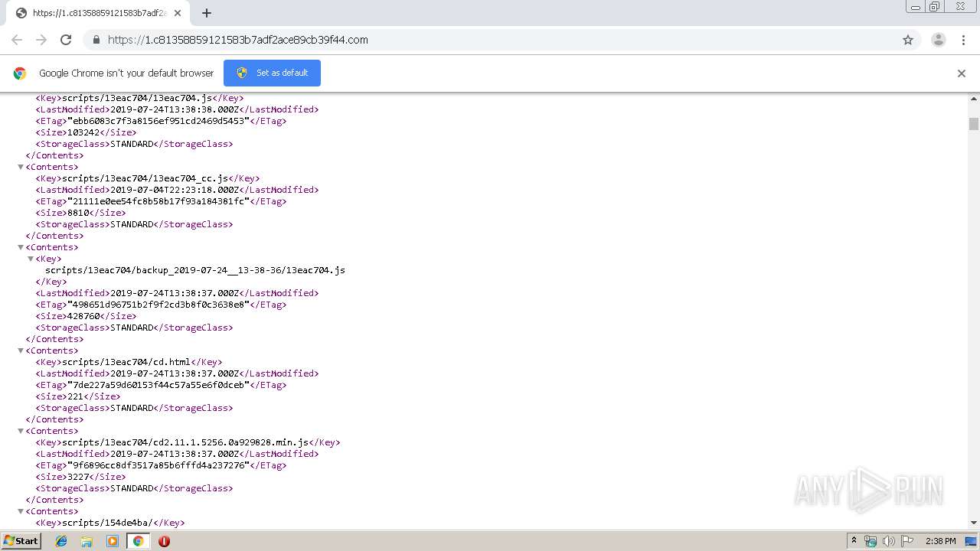Collapse the Contents node containing cd2.11.1.5256 min.js
Image resolution: width=980 pixels, height=551 pixels.
[21, 431]
